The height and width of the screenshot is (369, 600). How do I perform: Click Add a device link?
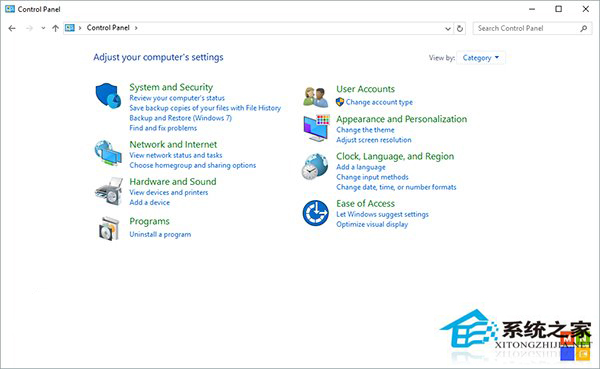coord(150,202)
